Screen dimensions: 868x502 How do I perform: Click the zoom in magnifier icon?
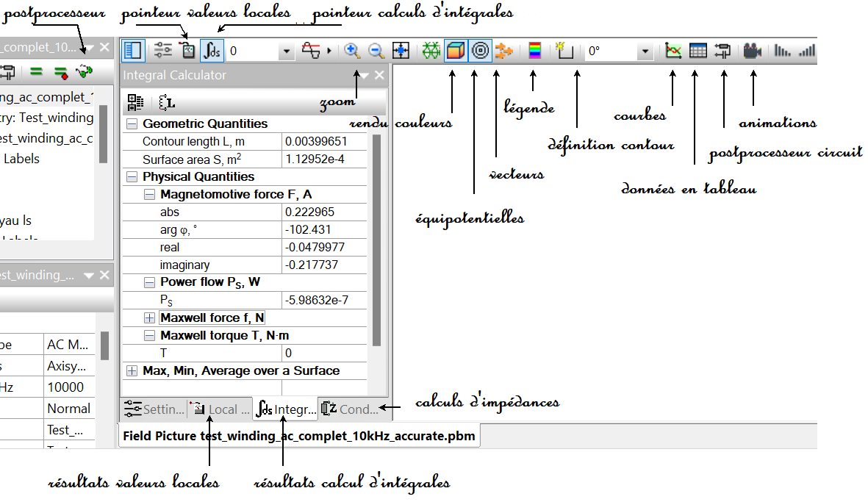(353, 51)
